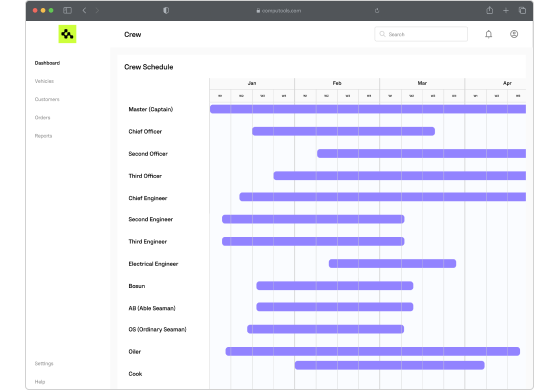This screenshot has width=560, height=390.
Task: Open Help in the sidebar
Action: coord(40,382)
